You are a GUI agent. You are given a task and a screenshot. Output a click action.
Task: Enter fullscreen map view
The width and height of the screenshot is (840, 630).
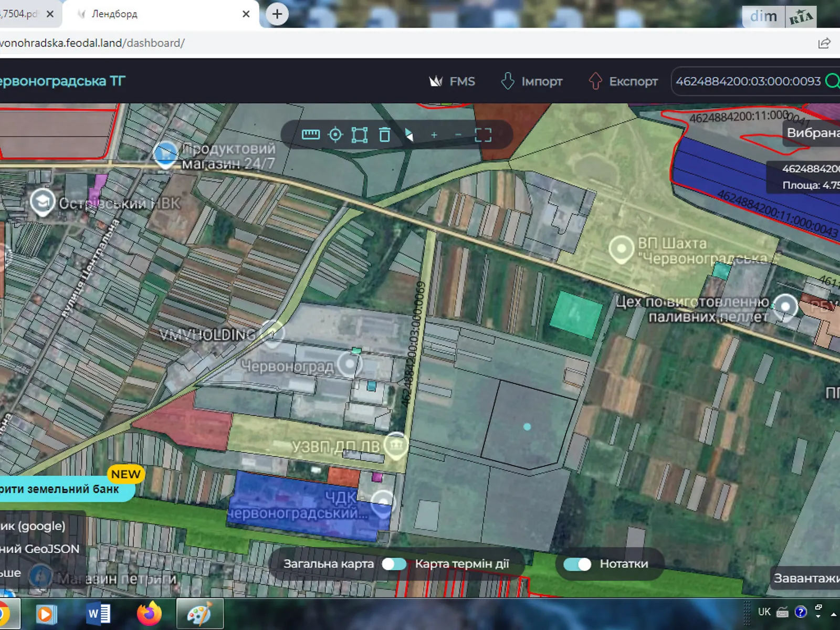(483, 135)
